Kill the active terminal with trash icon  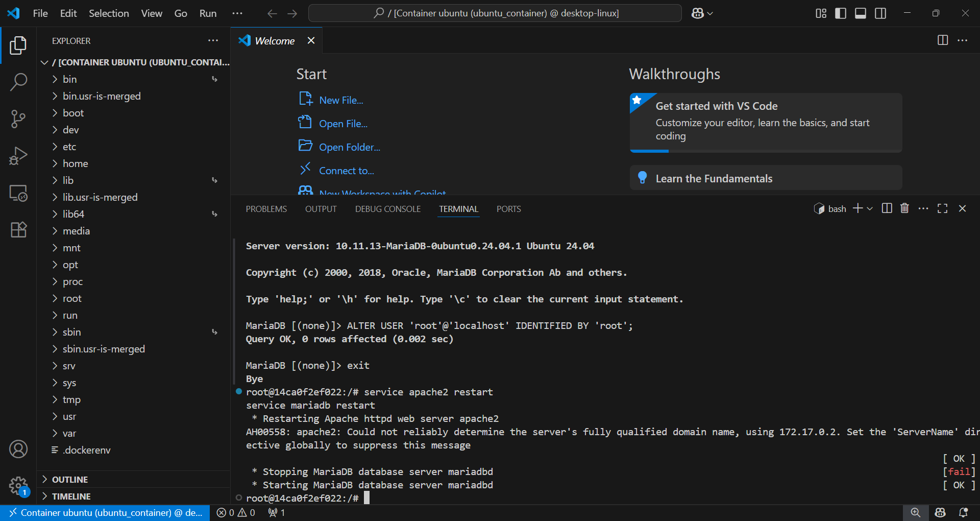[x=904, y=208]
